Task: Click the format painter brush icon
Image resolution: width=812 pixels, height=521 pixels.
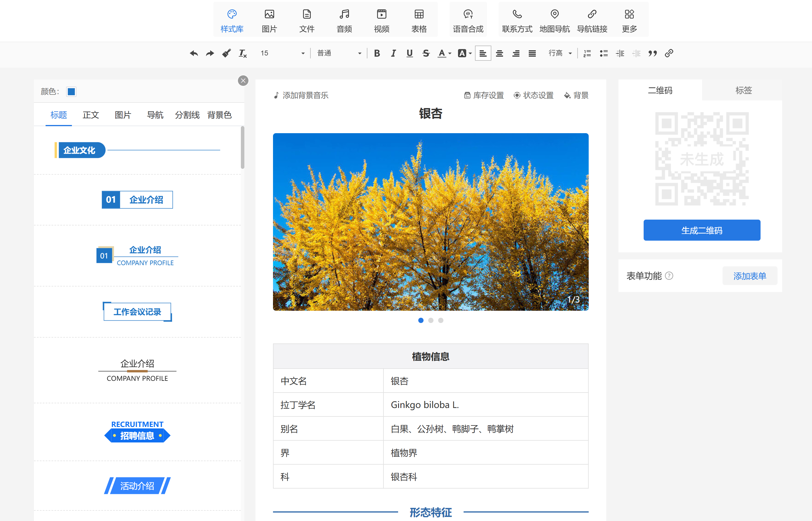Action: 226,53
